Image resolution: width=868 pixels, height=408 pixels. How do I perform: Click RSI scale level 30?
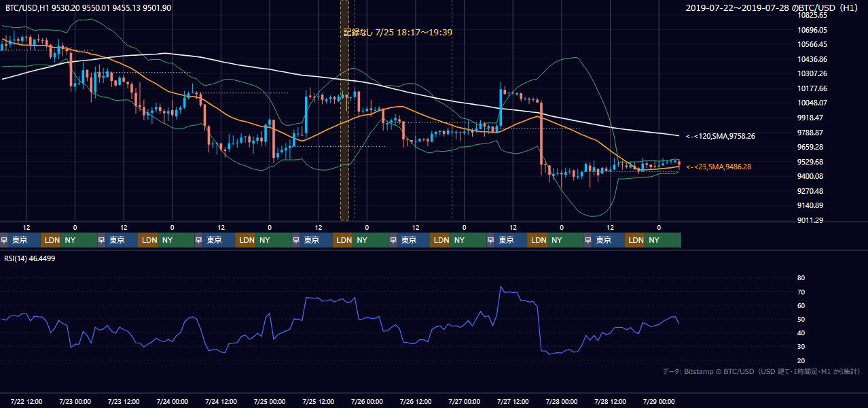point(801,346)
